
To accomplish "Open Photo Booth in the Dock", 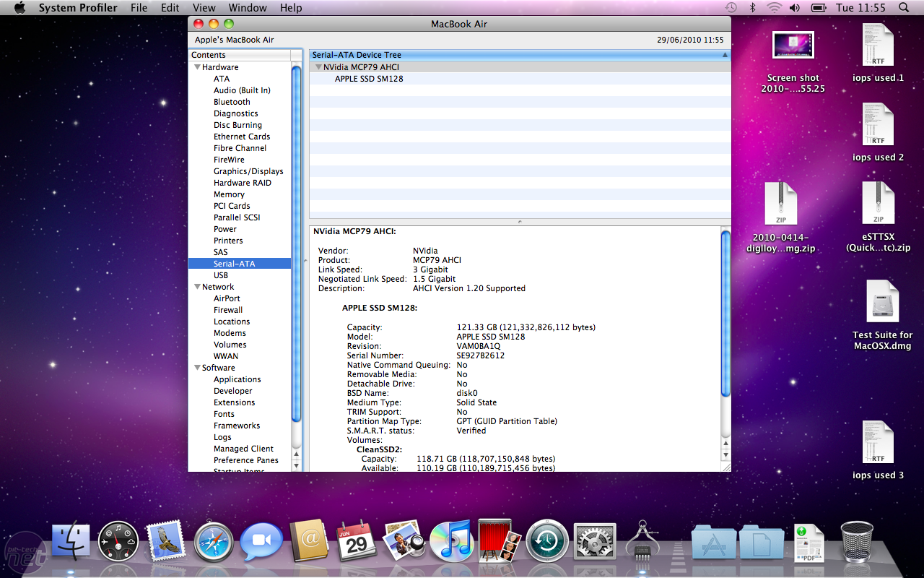I will coord(500,542).
